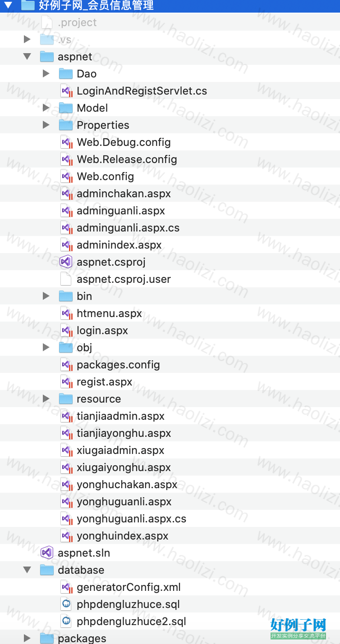Viewport: 340px width, 644px height.
Task: Click the xiugaiyonghu.aspx file icon
Action: coord(66,467)
